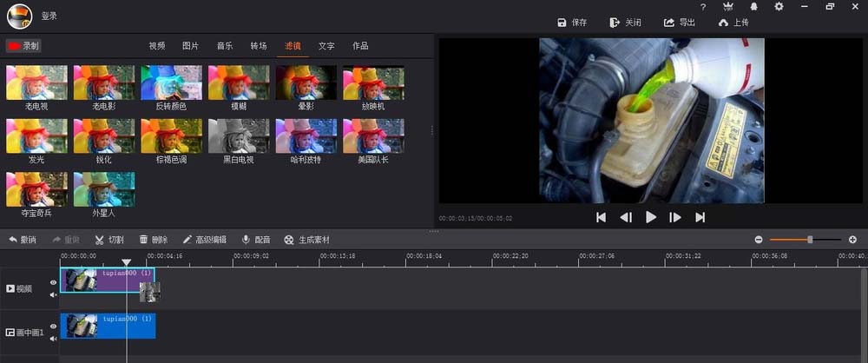This screenshot has width=868, height=363.
Task: Click the preview video frame
Action: [x=652, y=120]
